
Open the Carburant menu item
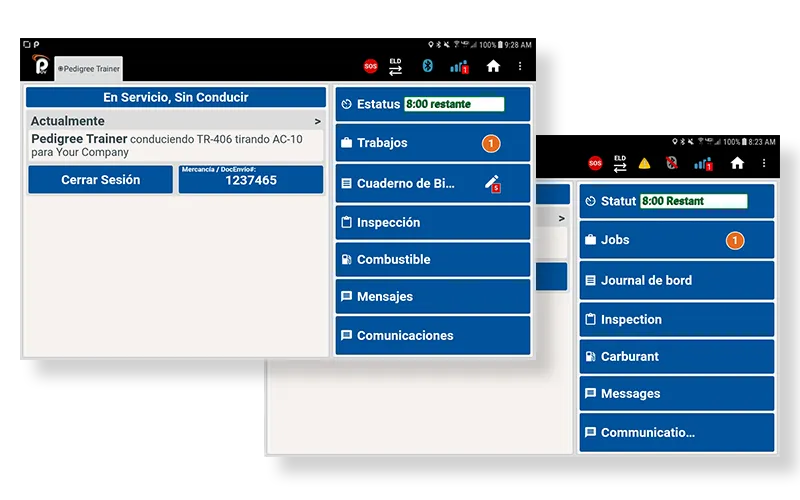(677, 356)
